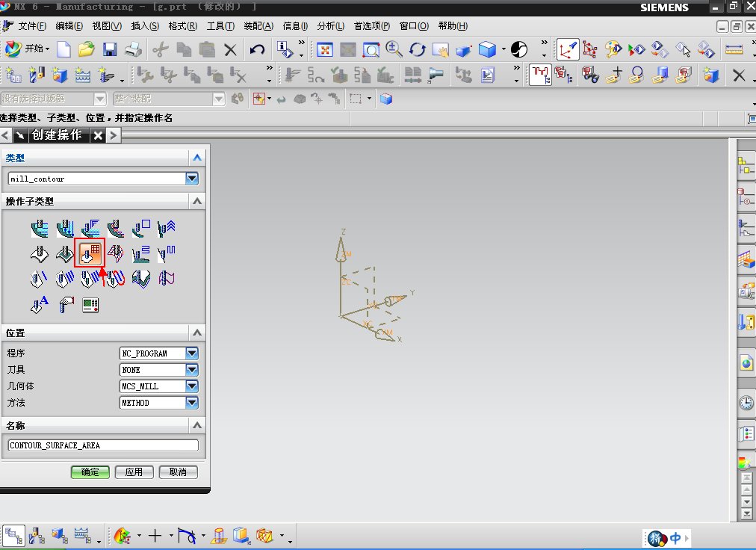Image resolution: width=756 pixels, height=550 pixels.
Task: Pick the contour text subtype icon with letter A
Action: click(x=39, y=304)
